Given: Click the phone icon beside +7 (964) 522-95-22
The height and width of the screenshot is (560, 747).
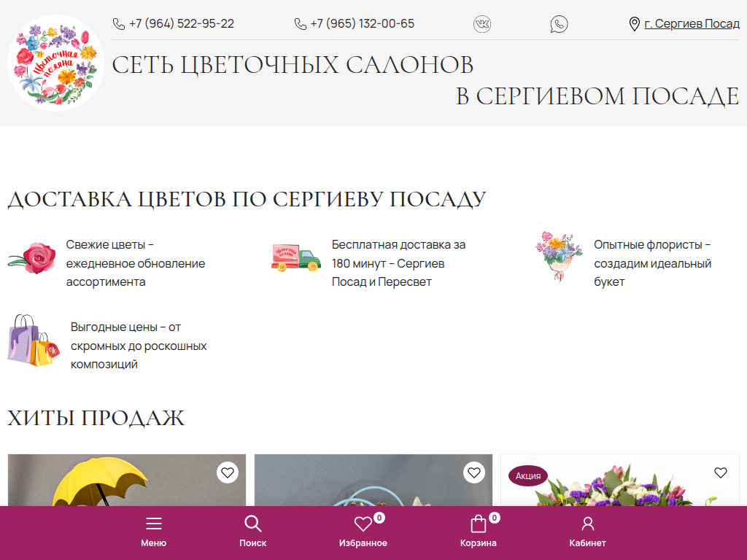Looking at the screenshot, I should (117, 23).
